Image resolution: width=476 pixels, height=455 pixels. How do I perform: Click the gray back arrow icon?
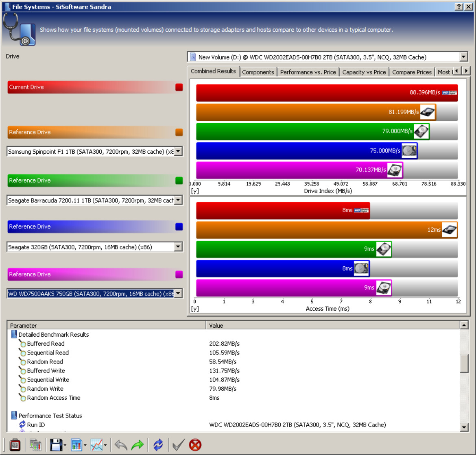point(121,445)
